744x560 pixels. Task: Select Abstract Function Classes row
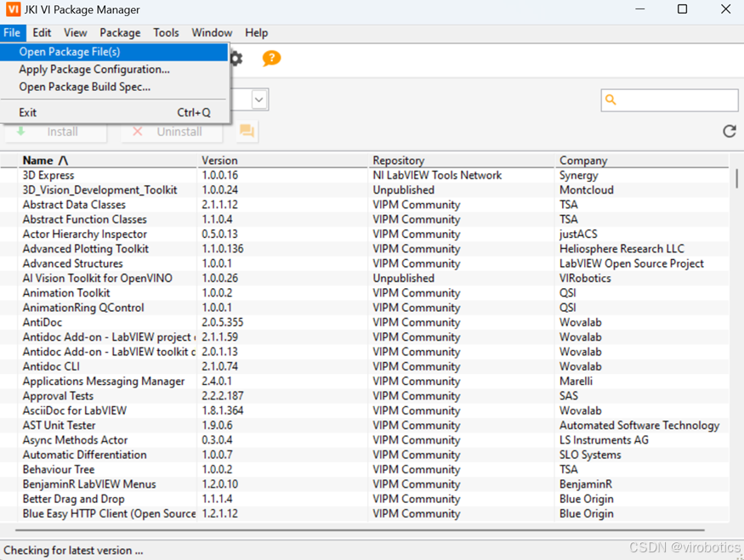365,219
